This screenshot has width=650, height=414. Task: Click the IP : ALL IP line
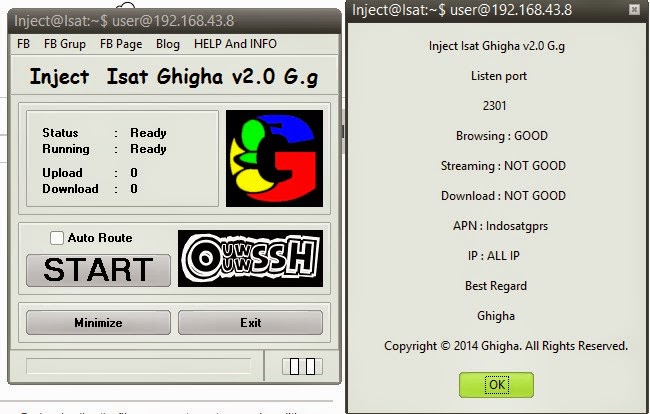(x=493, y=256)
